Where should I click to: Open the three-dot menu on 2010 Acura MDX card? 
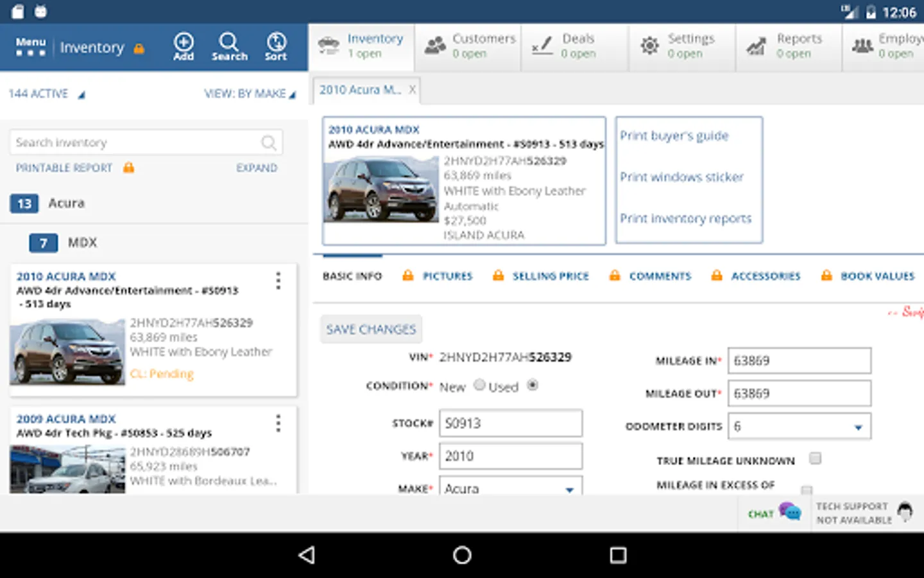click(x=278, y=281)
